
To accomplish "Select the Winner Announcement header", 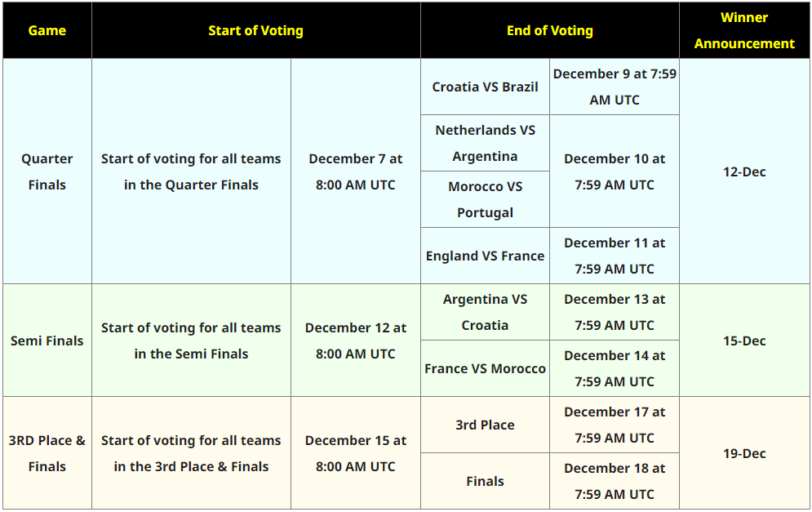I will click(744, 30).
